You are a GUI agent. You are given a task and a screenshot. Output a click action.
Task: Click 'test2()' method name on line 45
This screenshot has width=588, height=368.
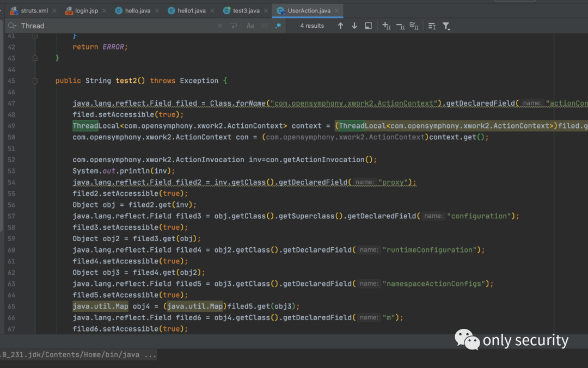pyautogui.click(x=130, y=81)
